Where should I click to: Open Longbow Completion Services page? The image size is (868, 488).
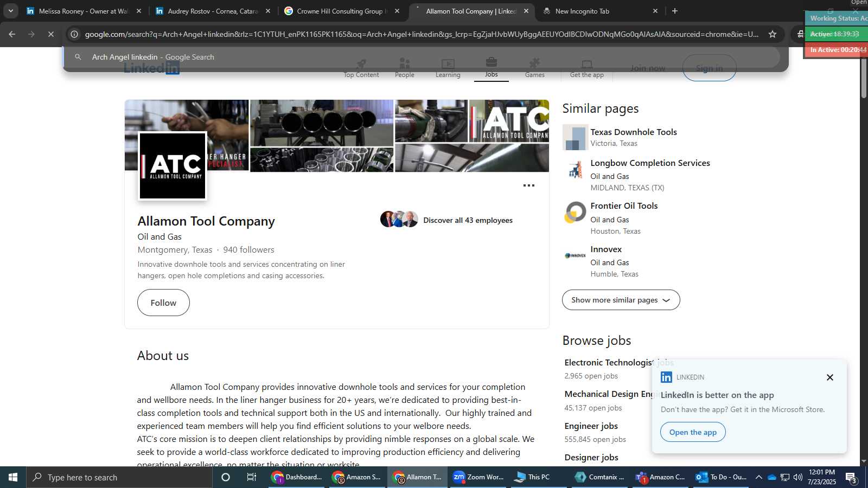click(650, 163)
